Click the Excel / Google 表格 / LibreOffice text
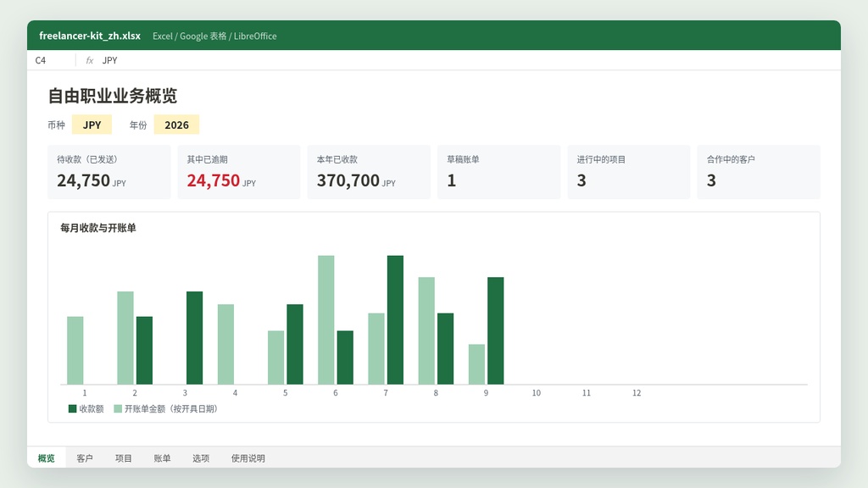Viewport: 868px width, 488px height. pos(214,36)
